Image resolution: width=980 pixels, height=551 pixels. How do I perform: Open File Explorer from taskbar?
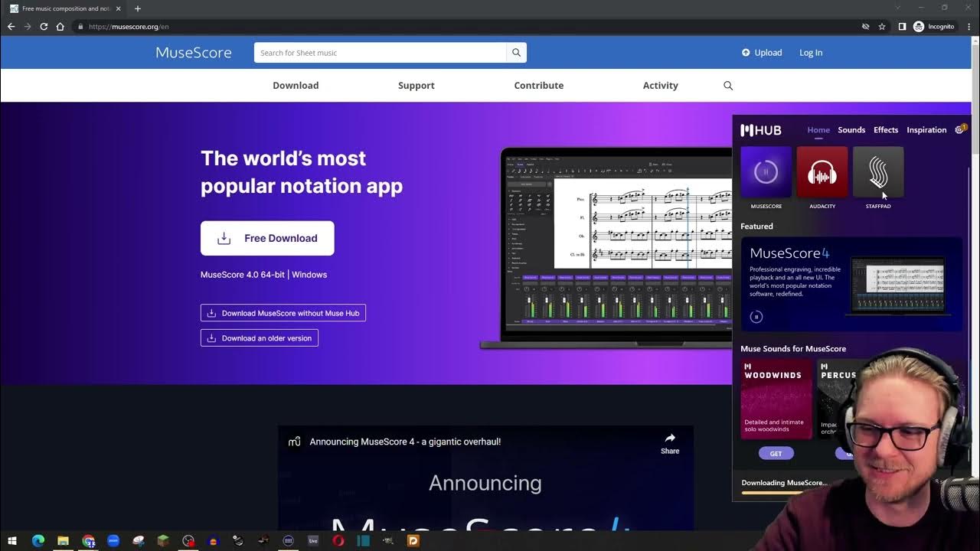(63, 541)
